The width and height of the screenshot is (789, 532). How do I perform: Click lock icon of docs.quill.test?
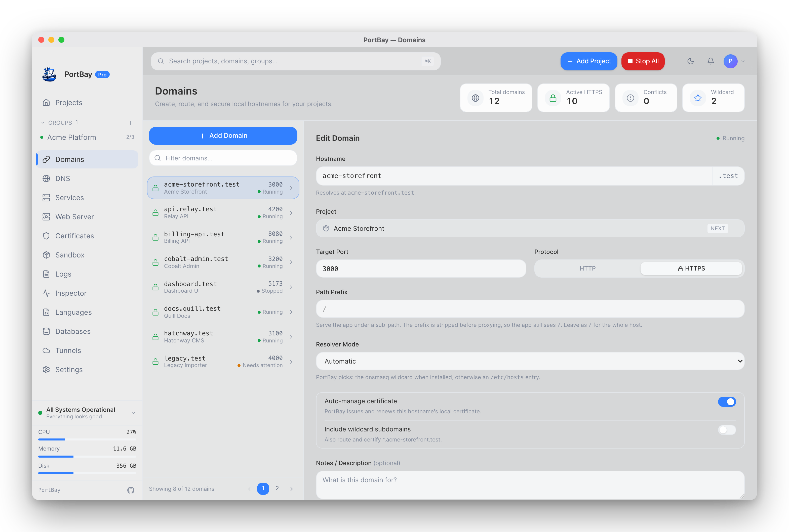click(155, 312)
